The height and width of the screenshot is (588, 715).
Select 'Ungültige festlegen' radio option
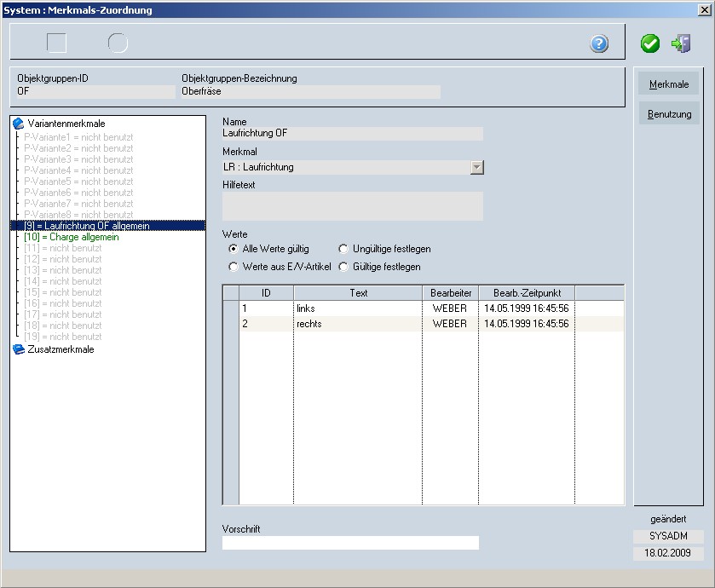[x=343, y=249]
